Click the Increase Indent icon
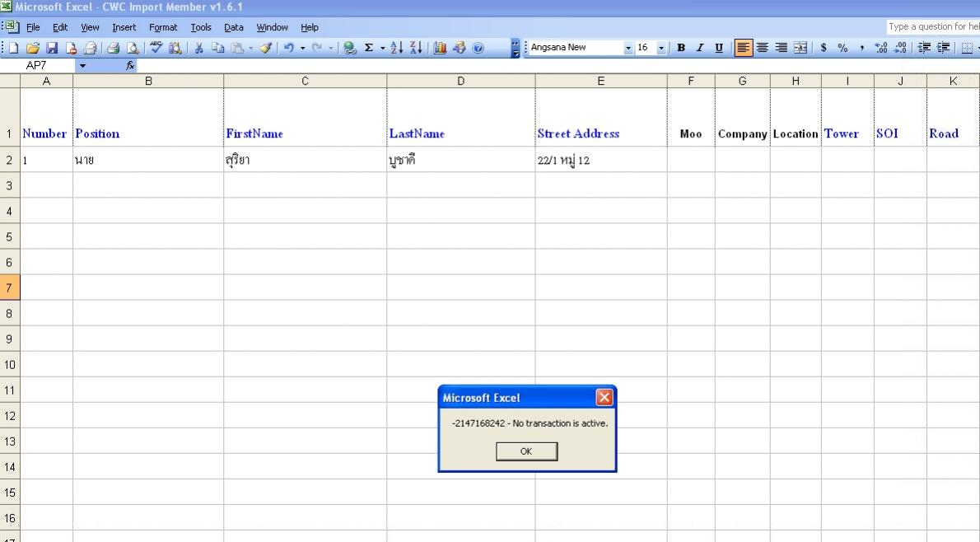 [x=944, y=48]
